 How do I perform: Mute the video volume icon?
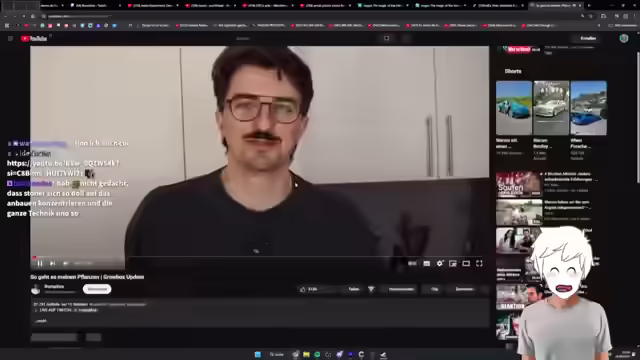coord(65,264)
